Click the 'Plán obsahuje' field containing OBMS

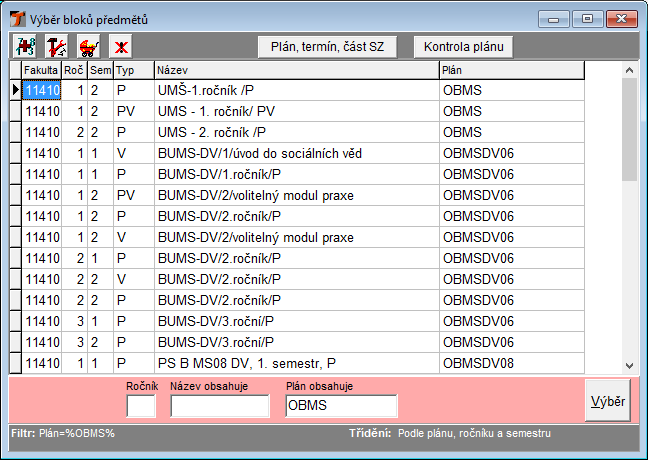[x=340, y=406]
